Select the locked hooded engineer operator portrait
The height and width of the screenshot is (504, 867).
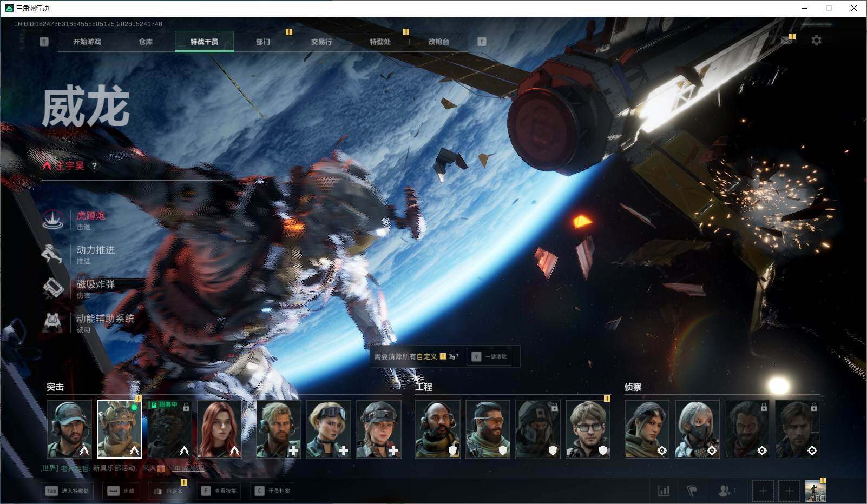[x=538, y=429]
